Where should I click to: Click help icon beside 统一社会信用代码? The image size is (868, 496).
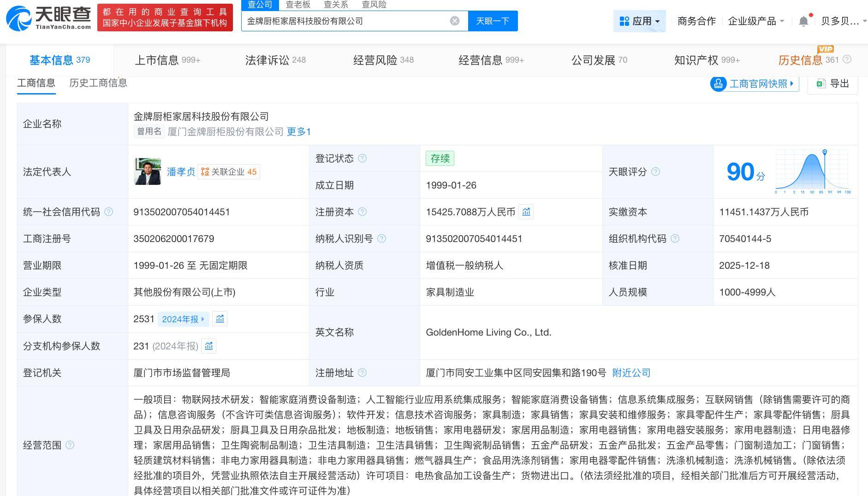coord(108,212)
